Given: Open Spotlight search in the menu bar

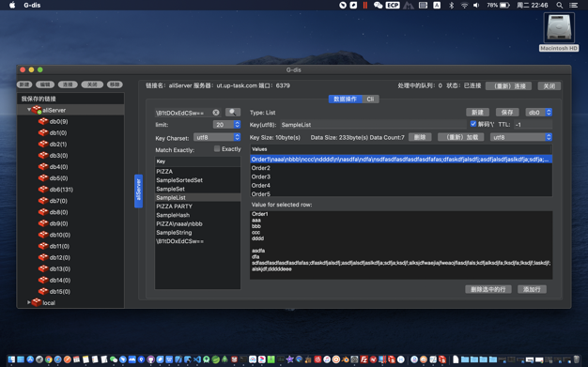Looking at the screenshot, I should [560, 6].
